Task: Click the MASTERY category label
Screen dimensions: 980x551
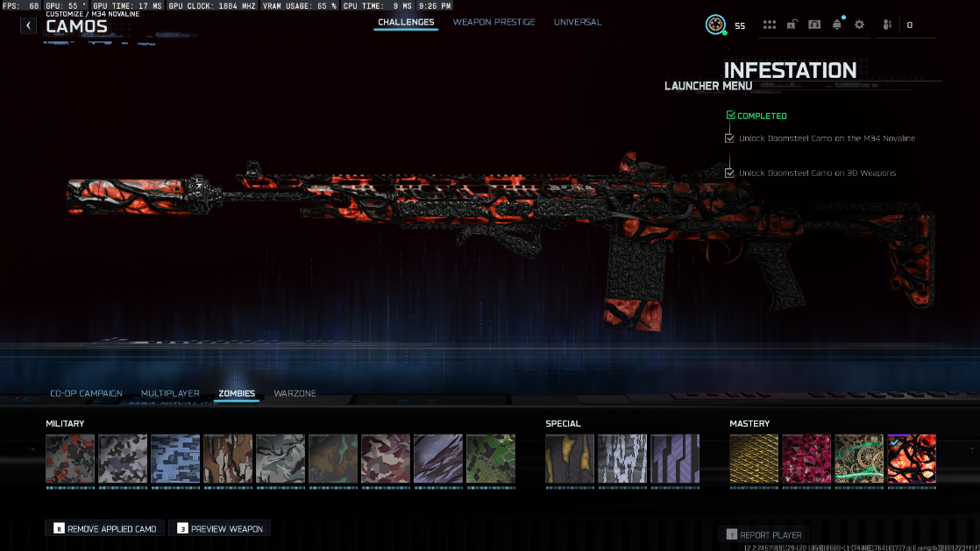Action: (x=749, y=424)
